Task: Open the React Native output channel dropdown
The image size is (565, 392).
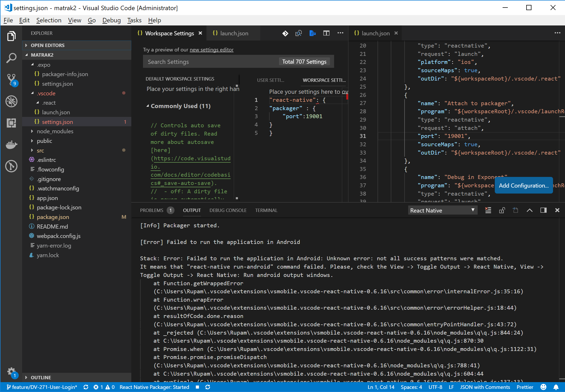Action: point(443,210)
